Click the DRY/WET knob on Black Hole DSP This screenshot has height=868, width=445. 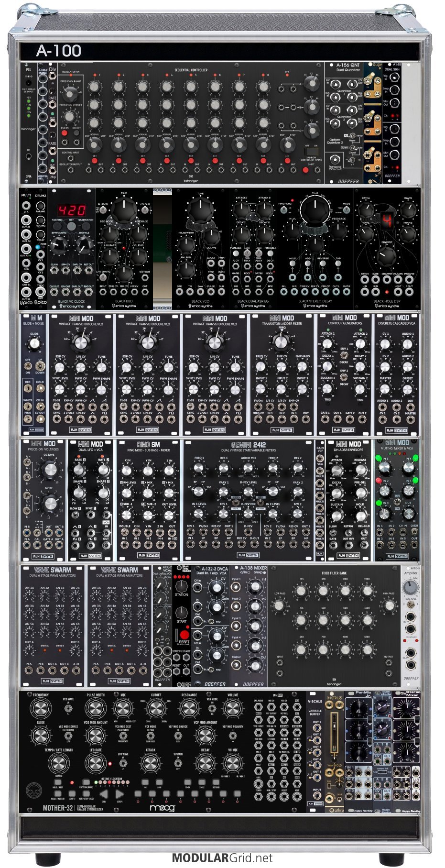(387, 257)
